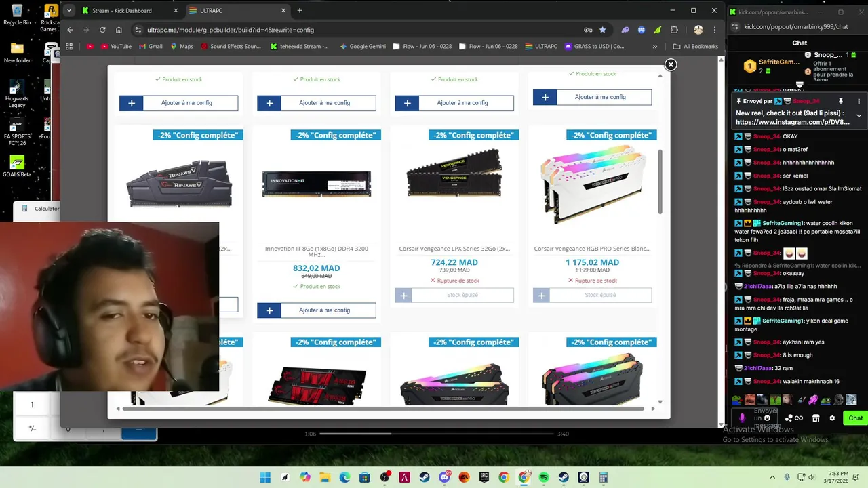This screenshot has height=488, width=868.
Task: Click the popup horizontal scrollbar
Action: [x=383, y=408]
